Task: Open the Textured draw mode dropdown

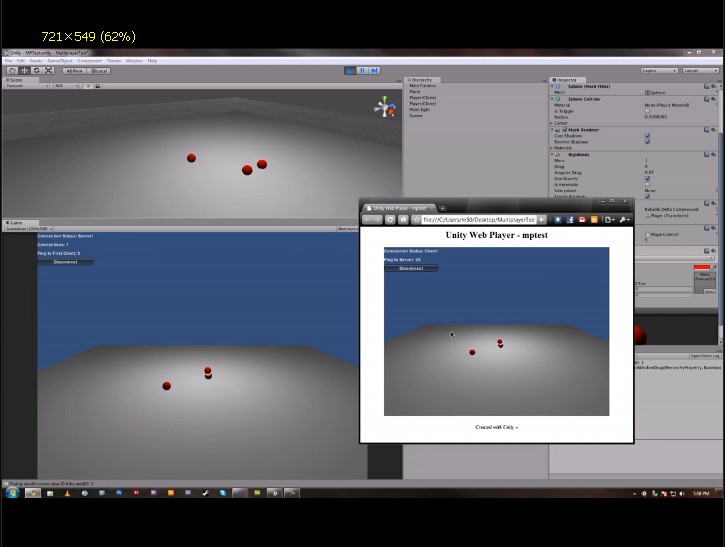Action: pos(27,86)
